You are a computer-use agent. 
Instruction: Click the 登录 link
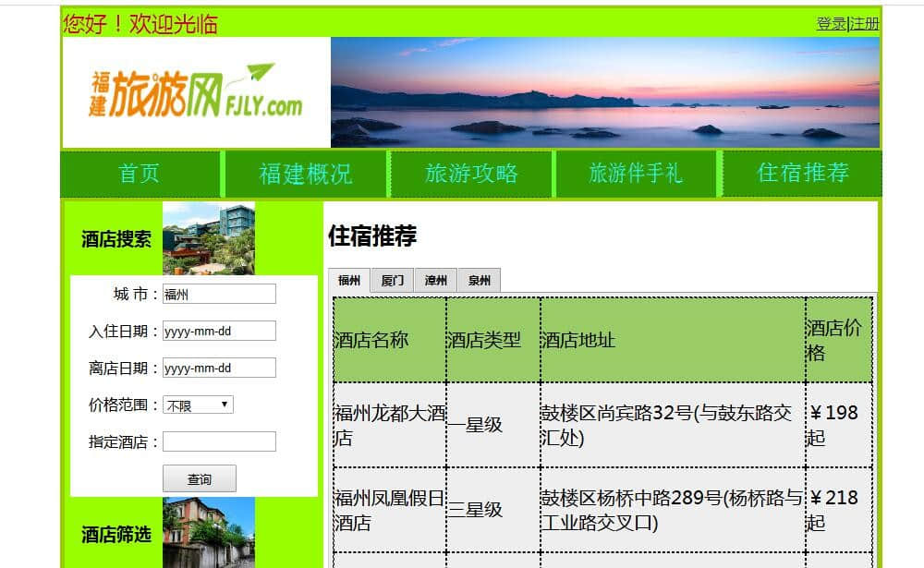tap(831, 24)
